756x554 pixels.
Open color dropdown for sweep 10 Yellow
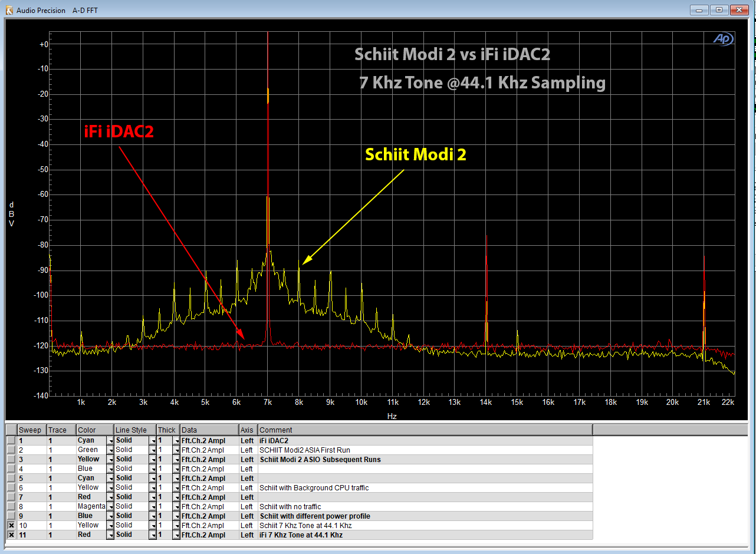(x=110, y=525)
